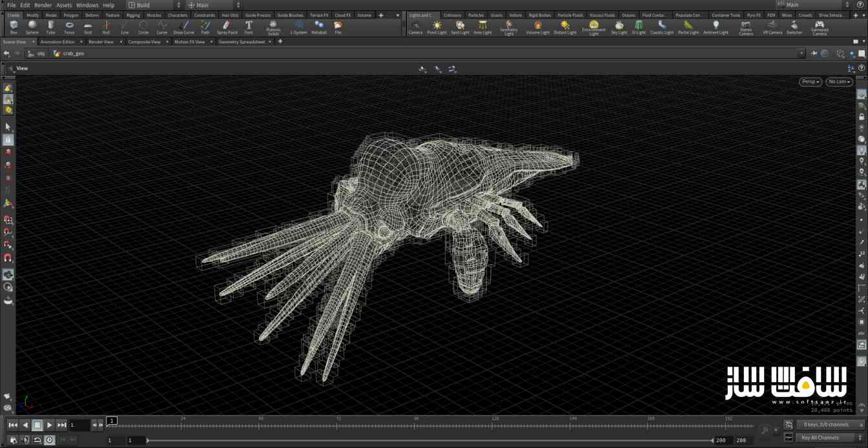Pick the Tube shelf tool
The height and width of the screenshot is (448, 868).
[x=50, y=26]
